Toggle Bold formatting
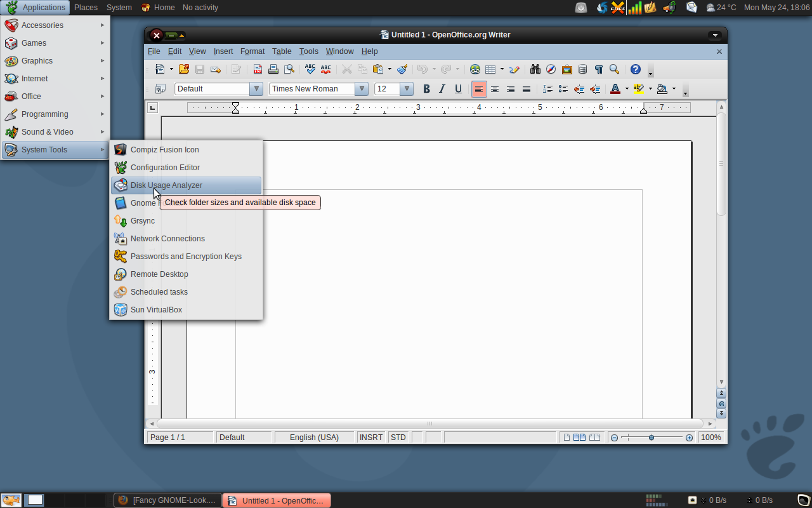812x508 pixels. (x=427, y=89)
